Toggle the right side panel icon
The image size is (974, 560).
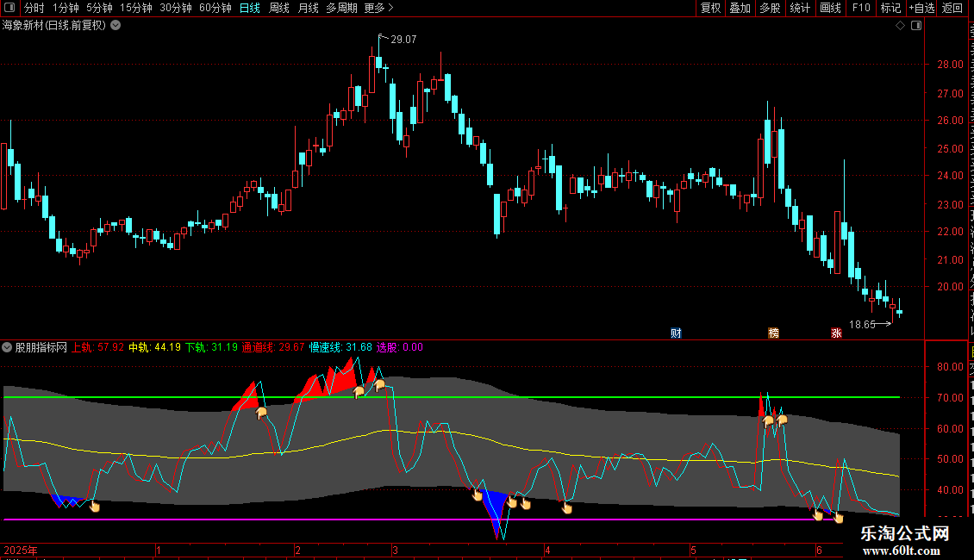pos(916,26)
